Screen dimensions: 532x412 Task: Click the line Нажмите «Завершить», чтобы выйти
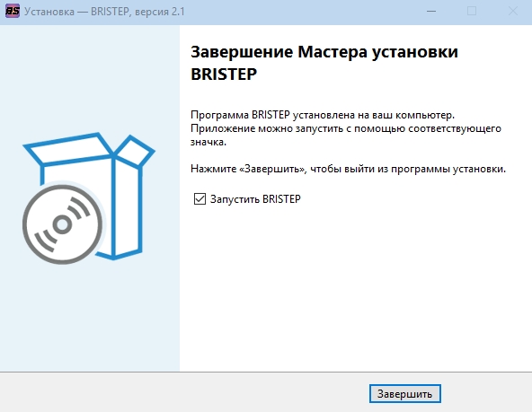point(348,169)
